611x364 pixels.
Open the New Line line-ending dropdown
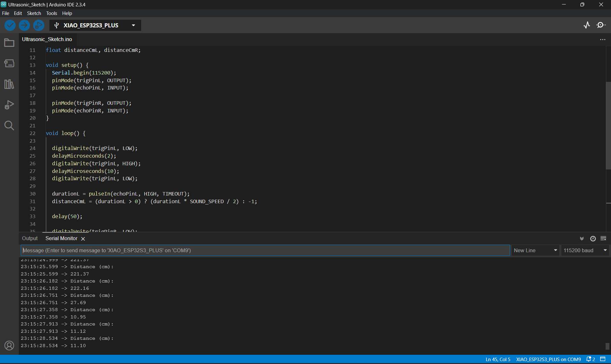[536, 250]
